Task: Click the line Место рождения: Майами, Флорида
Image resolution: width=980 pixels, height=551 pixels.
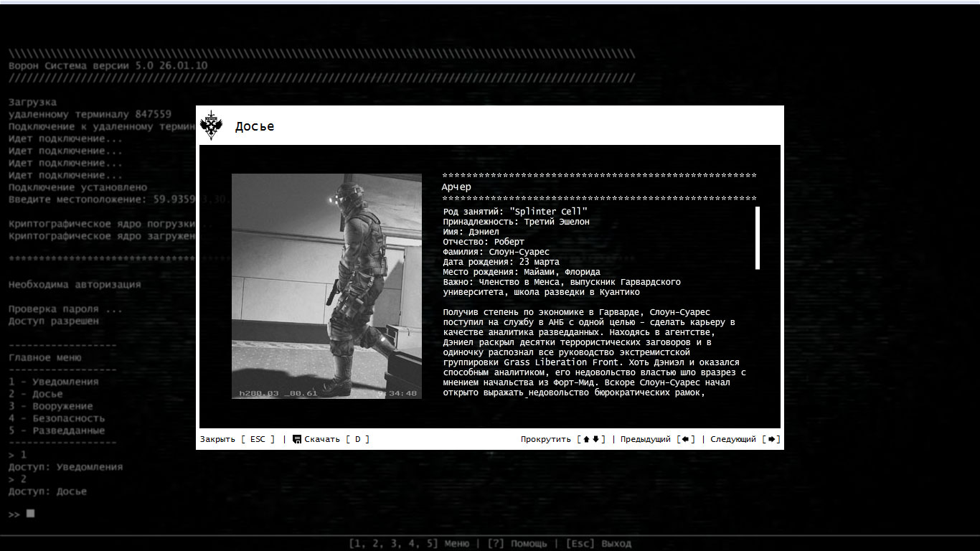Action: (522, 272)
